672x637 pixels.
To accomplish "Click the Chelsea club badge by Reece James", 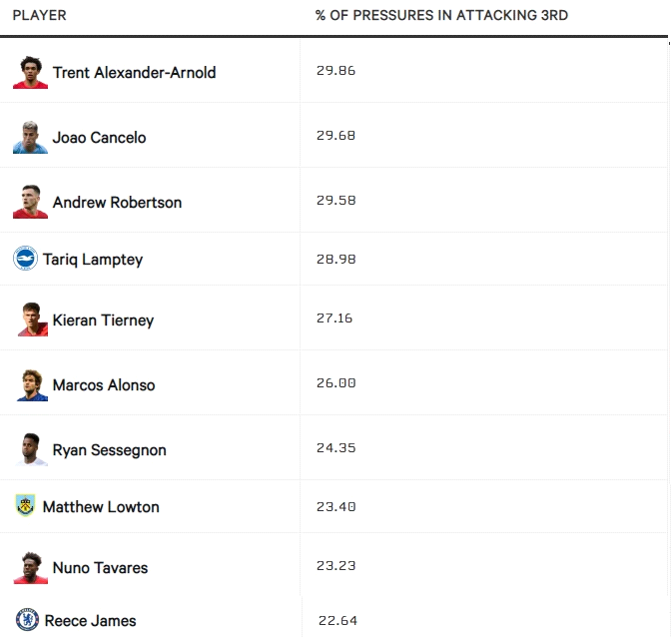I will (26, 620).
